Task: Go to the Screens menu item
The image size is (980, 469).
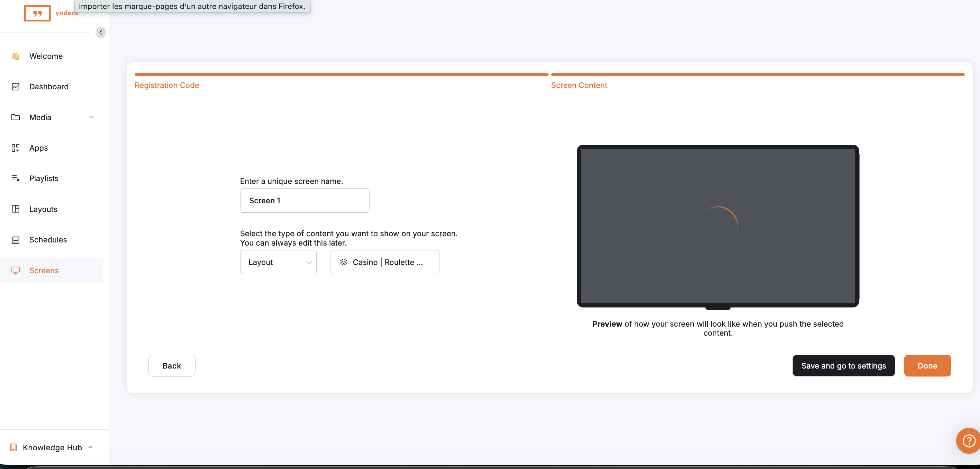Action: [x=44, y=271]
